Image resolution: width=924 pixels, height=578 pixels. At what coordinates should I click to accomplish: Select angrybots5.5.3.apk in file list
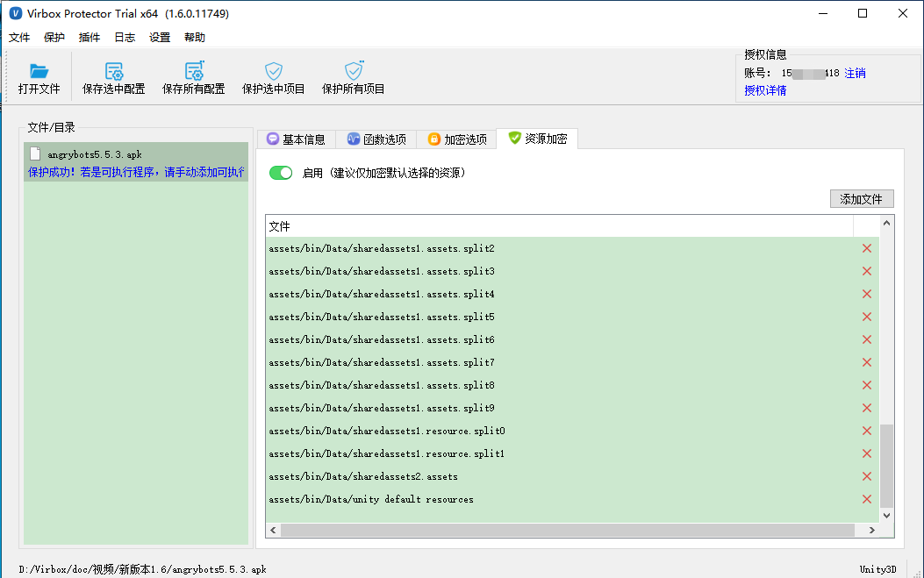click(136, 162)
